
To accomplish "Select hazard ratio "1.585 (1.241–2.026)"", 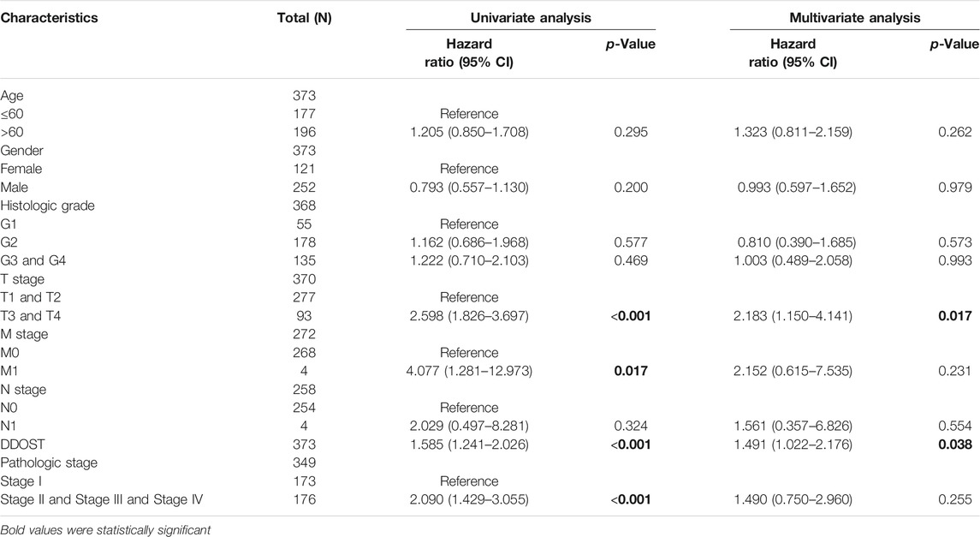I will pos(469,445).
